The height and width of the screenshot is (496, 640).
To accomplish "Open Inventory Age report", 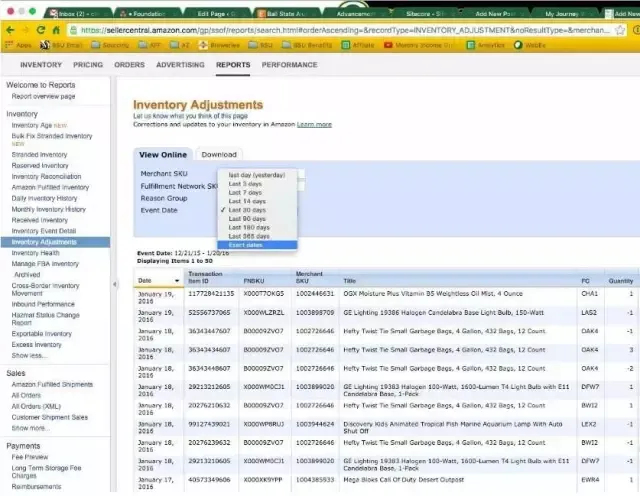I will (33, 125).
